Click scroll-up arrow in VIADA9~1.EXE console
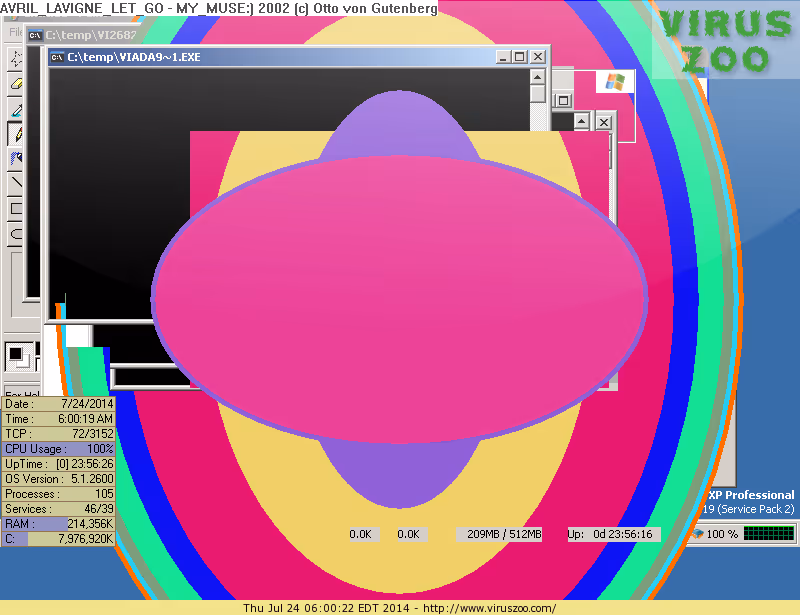Image resolution: width=800 pixels, height=615 pixels. [537, 77]
